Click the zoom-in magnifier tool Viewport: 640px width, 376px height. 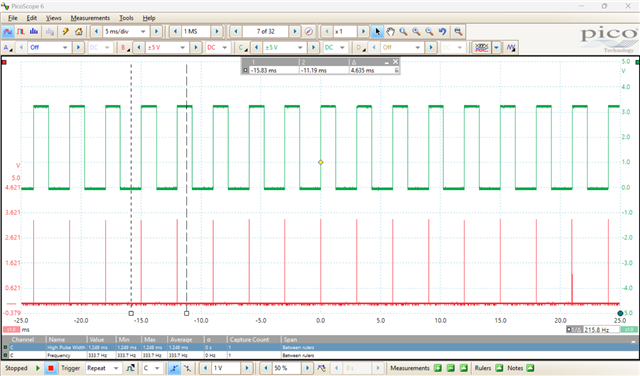416,31
